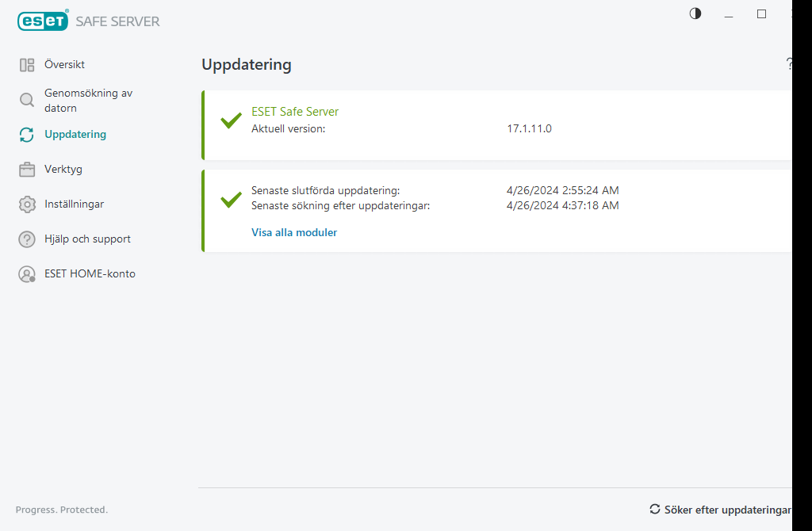Click the Inställningar gear icon

coord(27,204)
